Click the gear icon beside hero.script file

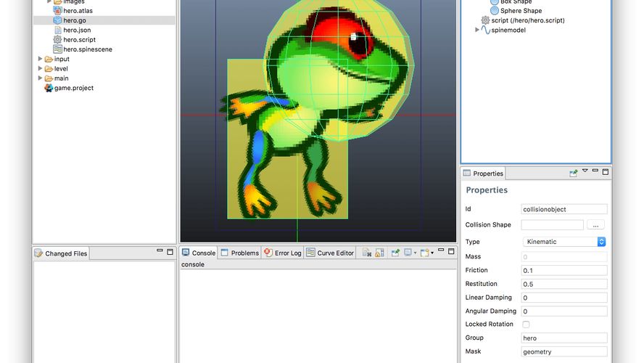pyautogui.click(x=58, y=40)
